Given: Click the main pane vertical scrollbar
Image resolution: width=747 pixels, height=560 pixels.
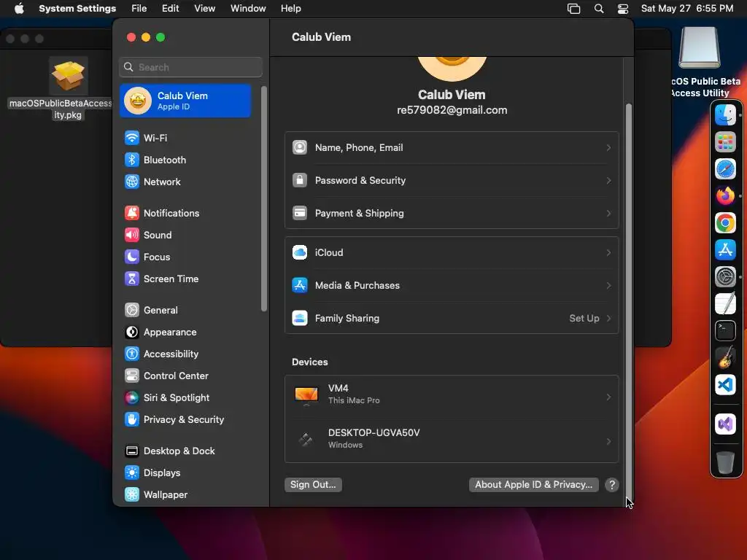Looking at the screenshot, I should coord(628,301).
